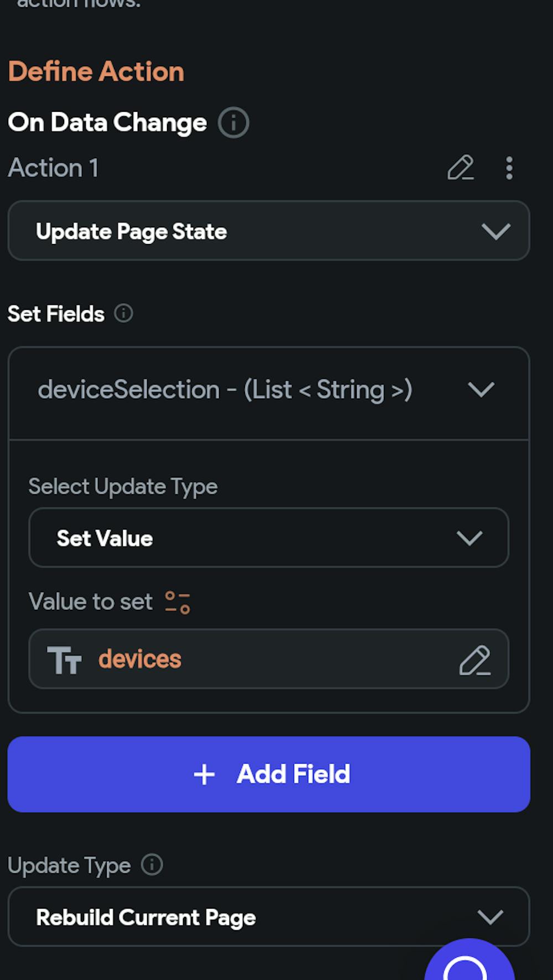Image resolution: width=553 pixels, height=980 pixels.
Task: Click the Define Action heading
Action: pyautogui.click(x=96, y=72)
